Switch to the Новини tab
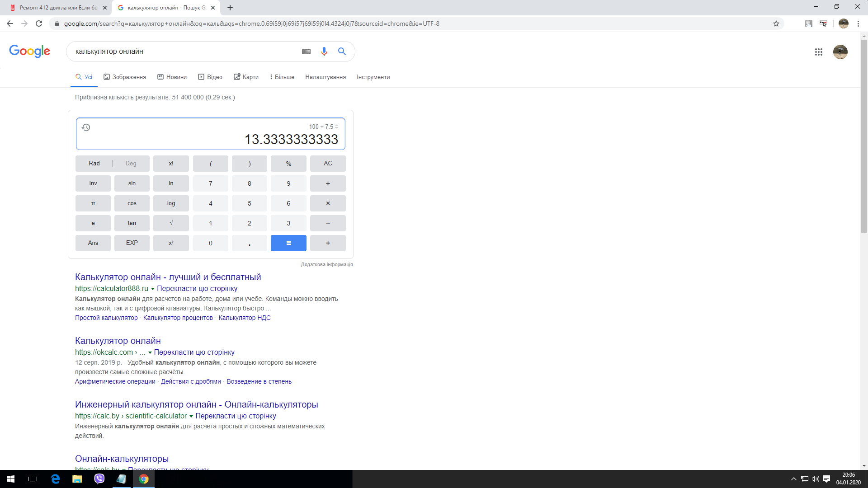The image size is (868, 488). (172, 77)
